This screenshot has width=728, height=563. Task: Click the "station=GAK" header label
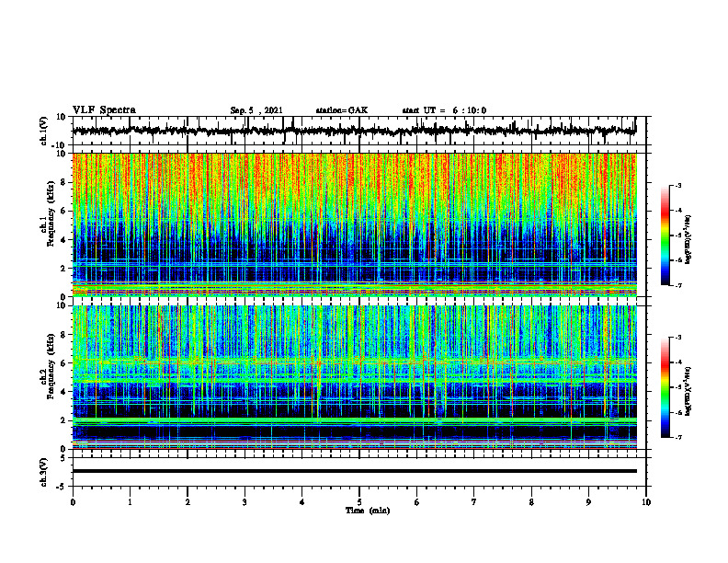click(342, 110)
